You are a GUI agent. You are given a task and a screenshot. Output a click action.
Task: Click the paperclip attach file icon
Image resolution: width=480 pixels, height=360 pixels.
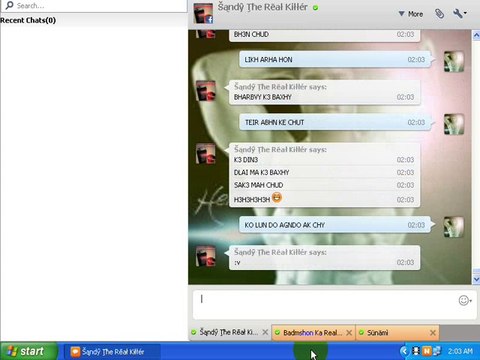440,14
